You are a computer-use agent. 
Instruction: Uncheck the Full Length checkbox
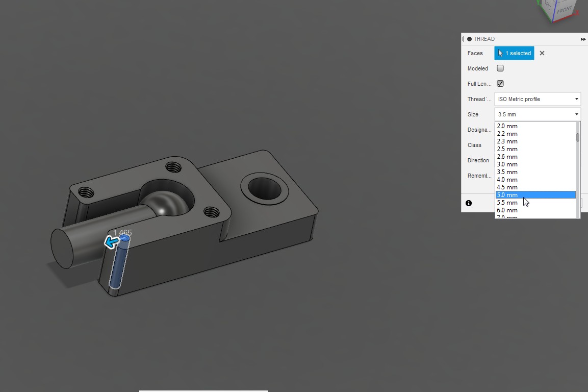click(x=500, y=84)
